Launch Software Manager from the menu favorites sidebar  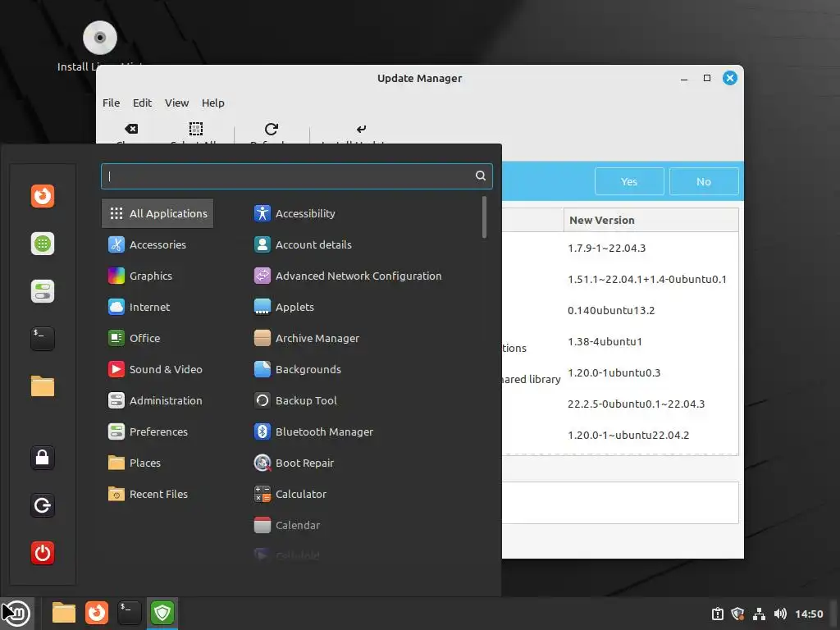coord(43,244)
